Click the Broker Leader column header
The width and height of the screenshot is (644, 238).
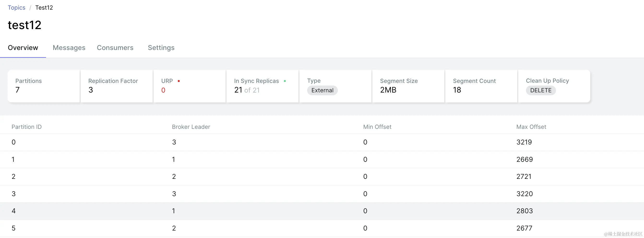[191, 127]
